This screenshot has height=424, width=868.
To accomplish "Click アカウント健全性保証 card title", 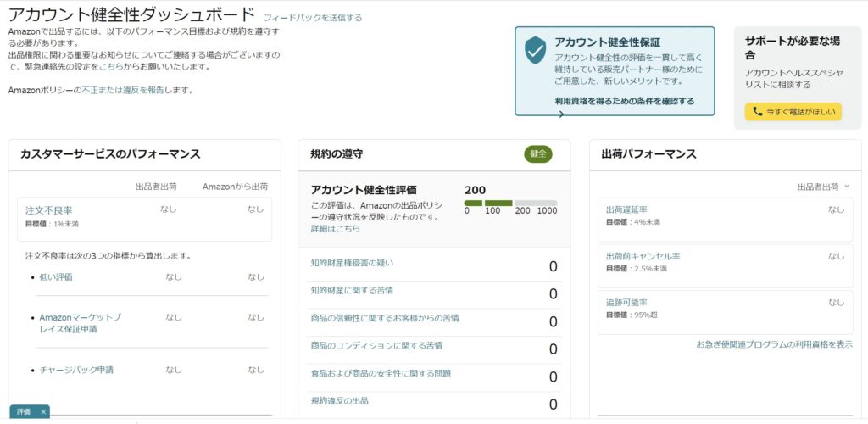I will coord(607,42).
